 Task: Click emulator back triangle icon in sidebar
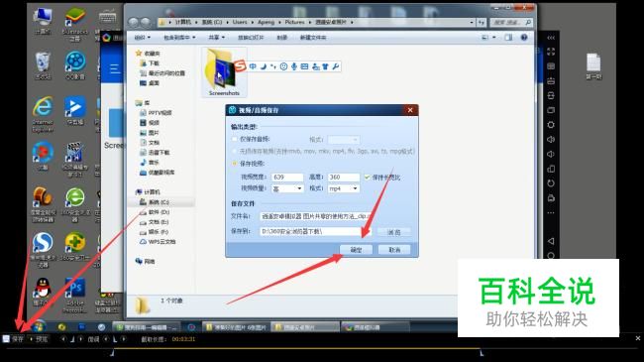tap(551, 241)
